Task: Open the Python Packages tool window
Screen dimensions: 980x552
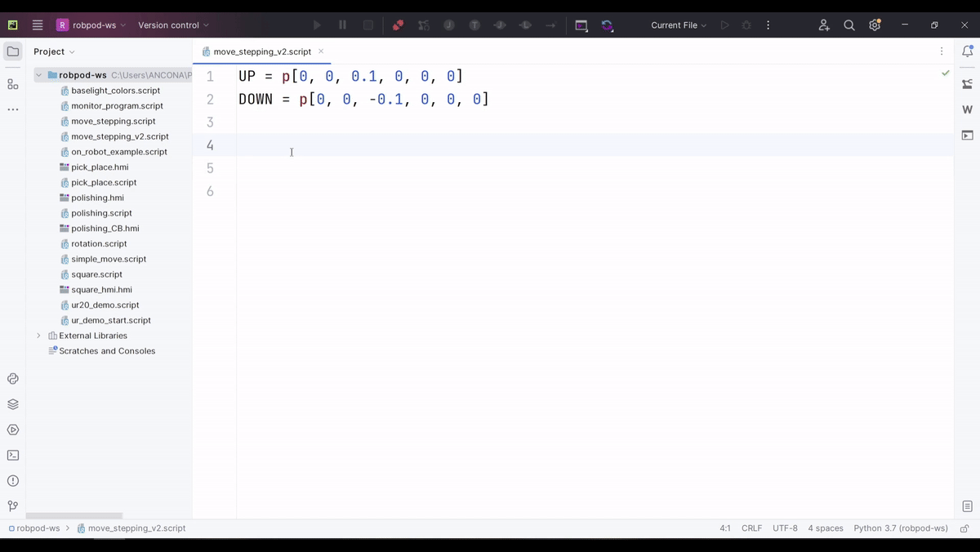Action: [x=13, y=404]
